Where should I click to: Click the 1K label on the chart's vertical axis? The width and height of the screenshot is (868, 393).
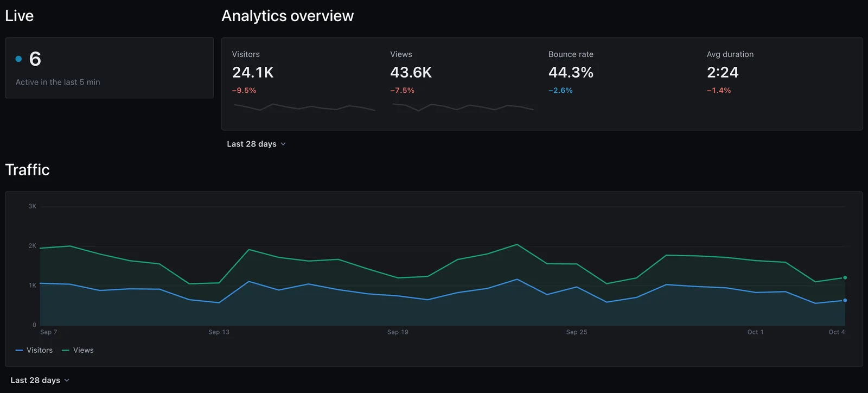coord(33,286)
